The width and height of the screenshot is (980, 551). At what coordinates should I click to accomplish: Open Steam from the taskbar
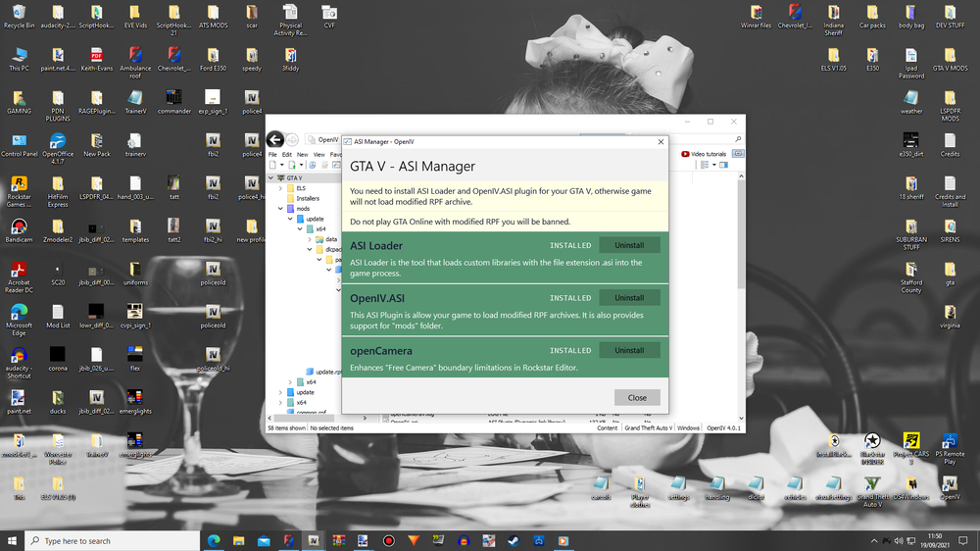pyautogui.click(x=514, y=540)
